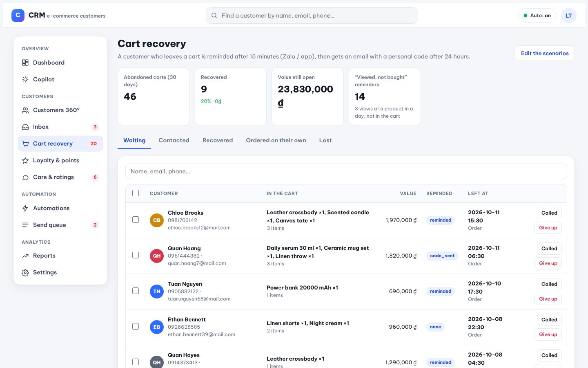Viewport: 588px width, 368px height.
Task: Give up on Chloe Brooks cart
Action: click(548, 228)
